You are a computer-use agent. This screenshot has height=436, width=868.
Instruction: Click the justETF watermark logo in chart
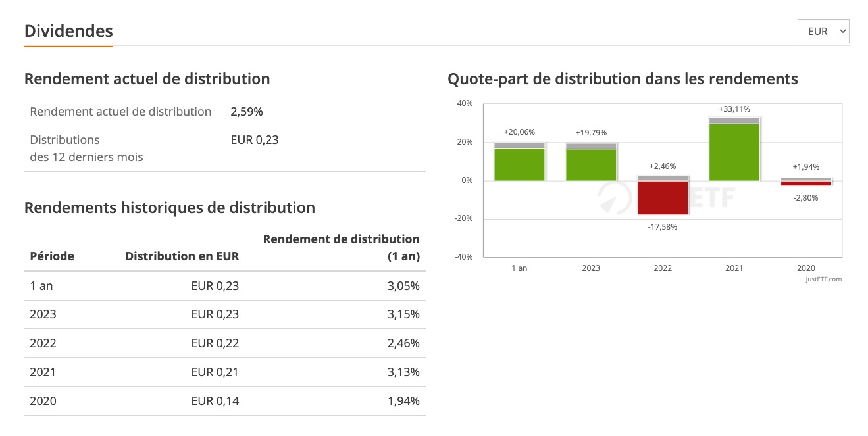coord(665,197)
